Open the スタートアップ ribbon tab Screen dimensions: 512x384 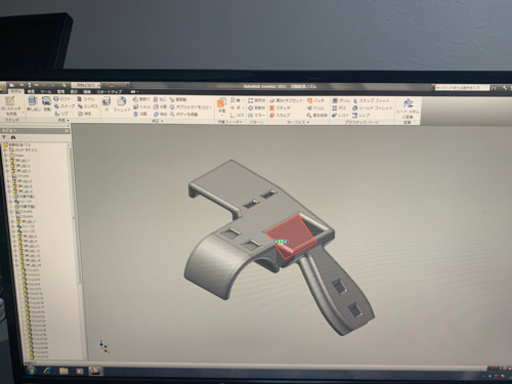pos(109,92)
